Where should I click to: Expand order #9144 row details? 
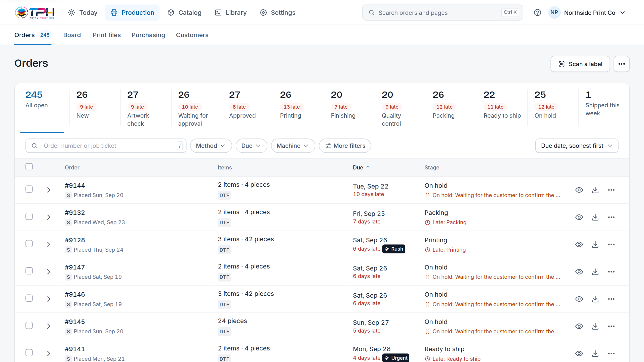pyautogui.click(x=49, y=190)
